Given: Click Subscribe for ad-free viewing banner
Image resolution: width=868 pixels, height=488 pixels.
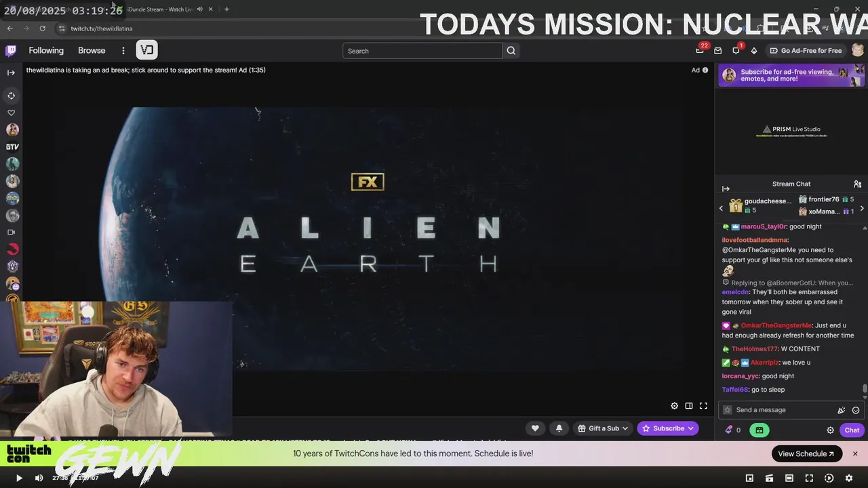Looking at the screenshot, I should click(x=791, y=75).
